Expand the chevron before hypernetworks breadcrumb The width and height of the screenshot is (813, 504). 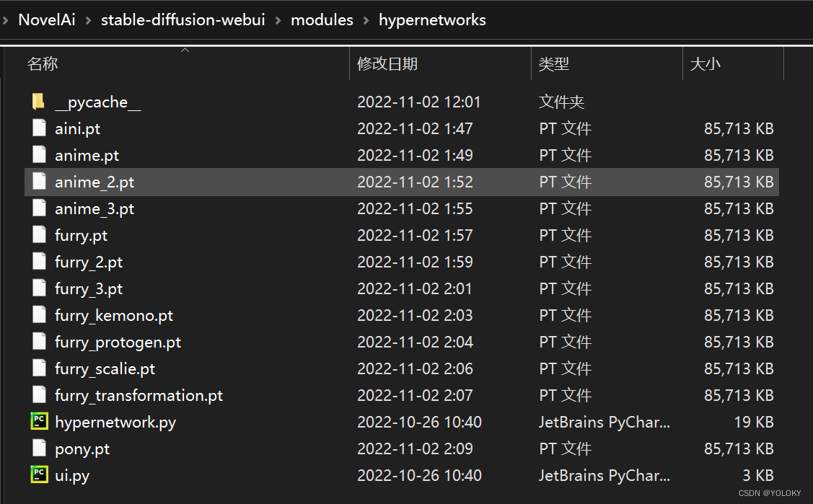pyautogui.click(x=366, y=20)
